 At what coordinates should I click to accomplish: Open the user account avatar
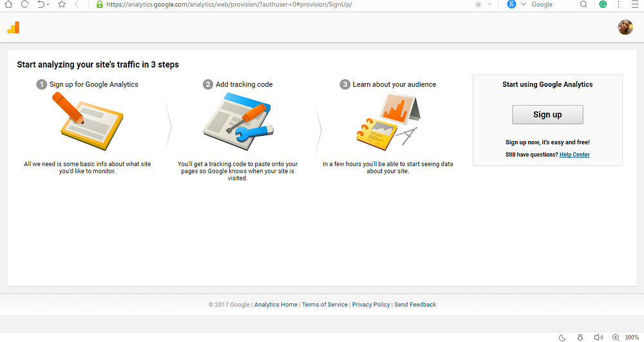tap(625, 27)
